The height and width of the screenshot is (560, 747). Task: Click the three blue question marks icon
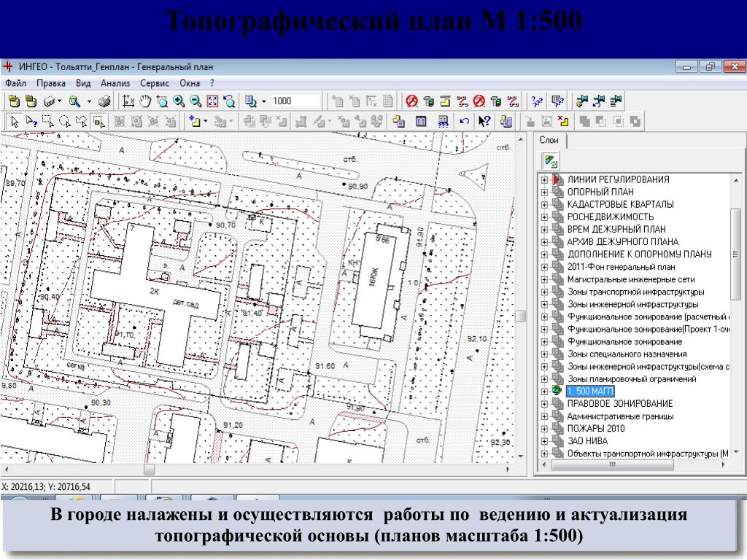tap(537, 101)
